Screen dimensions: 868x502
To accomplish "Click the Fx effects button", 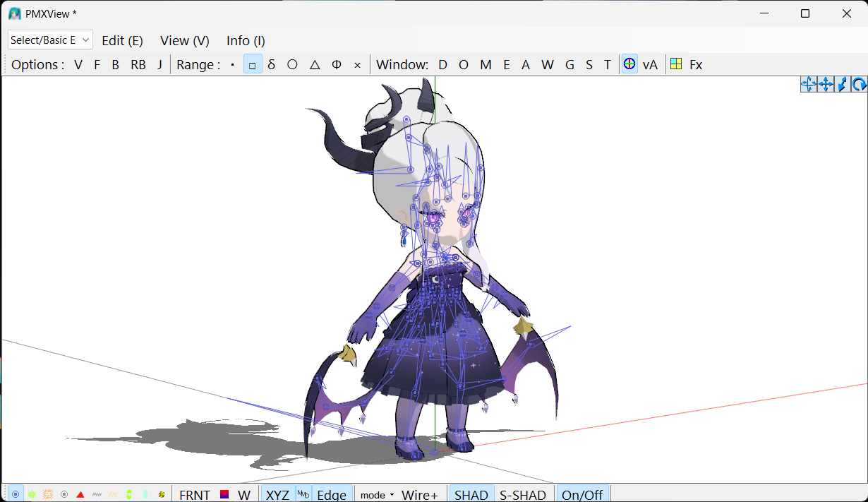I will pos(696,65).
